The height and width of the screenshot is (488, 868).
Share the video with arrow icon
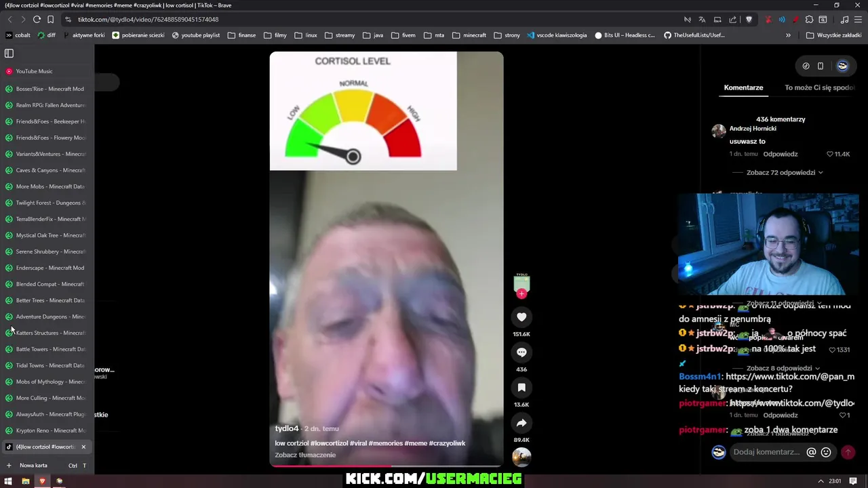click(x=521, y=423)
